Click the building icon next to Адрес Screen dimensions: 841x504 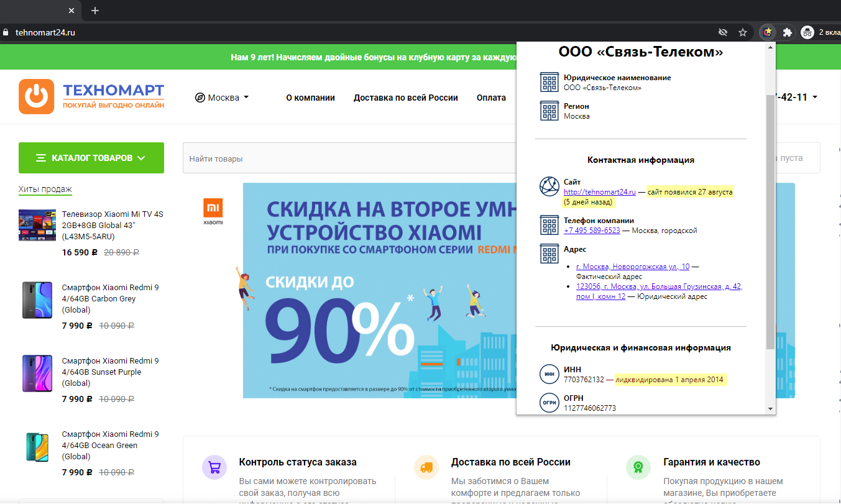point(549,254)
